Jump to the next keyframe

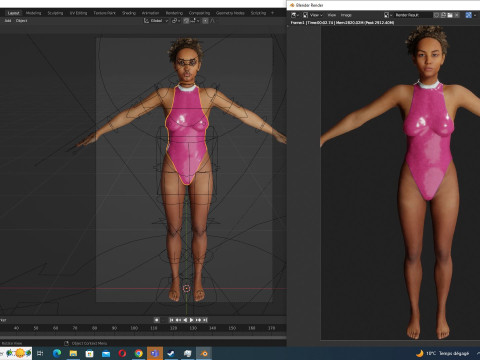pos(199,320)
